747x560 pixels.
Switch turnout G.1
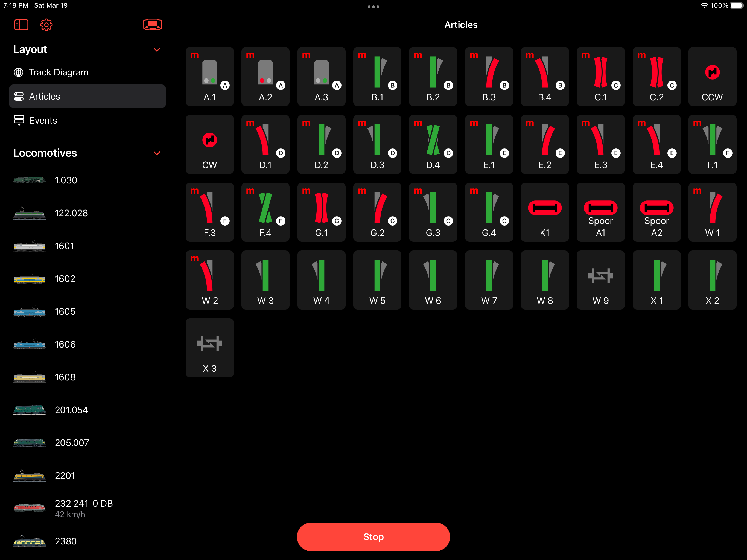point(321,212)
